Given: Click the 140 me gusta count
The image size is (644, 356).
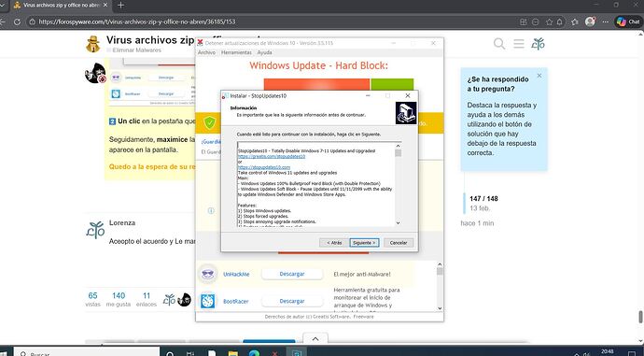Looking at the screenshot, I should (119, 299).
